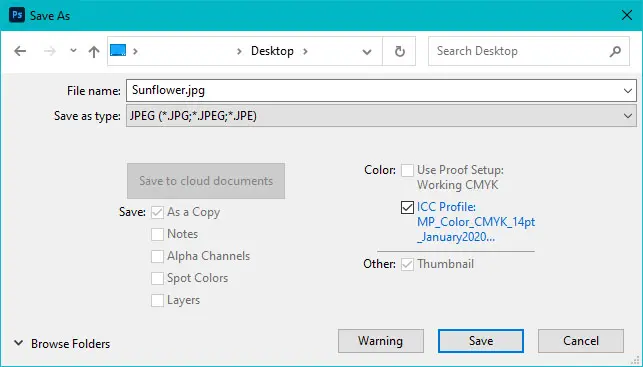This screenshot has width=643, height=367.
Task: Click the ICC Profile MP_Color_CMYK label
Action: pos(476,222)
